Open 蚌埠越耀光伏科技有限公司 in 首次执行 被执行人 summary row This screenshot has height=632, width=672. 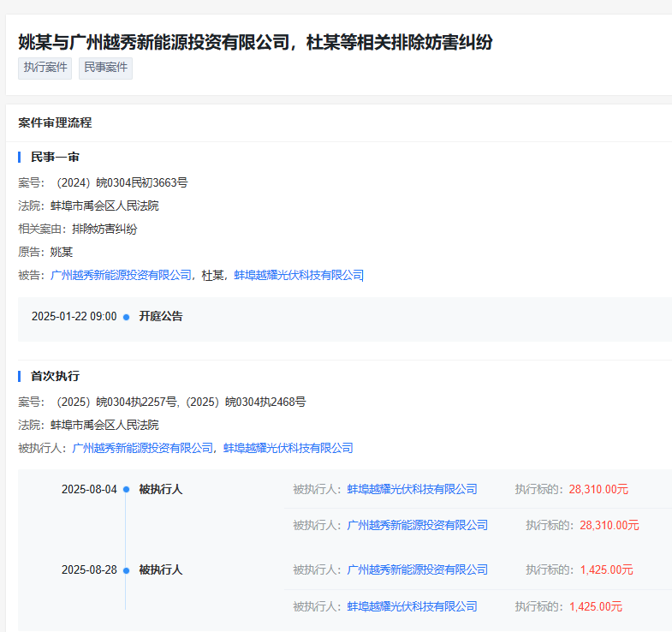[x=288, y=448]
